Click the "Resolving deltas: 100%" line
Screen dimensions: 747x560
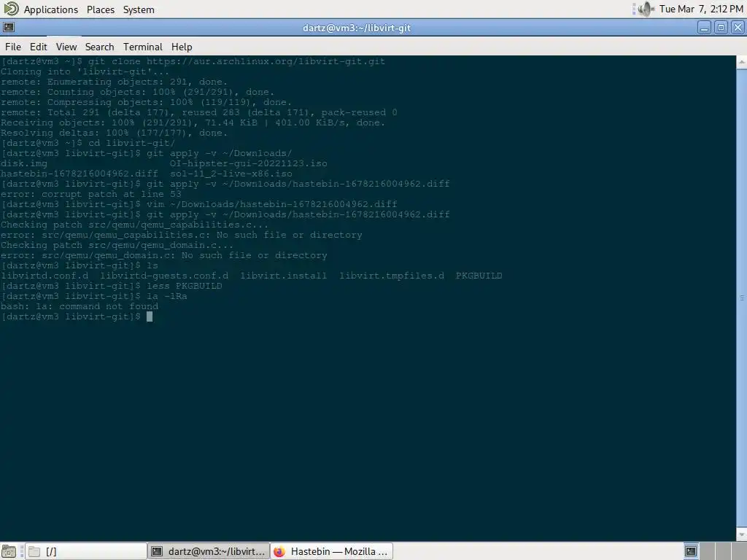point(115,133)
